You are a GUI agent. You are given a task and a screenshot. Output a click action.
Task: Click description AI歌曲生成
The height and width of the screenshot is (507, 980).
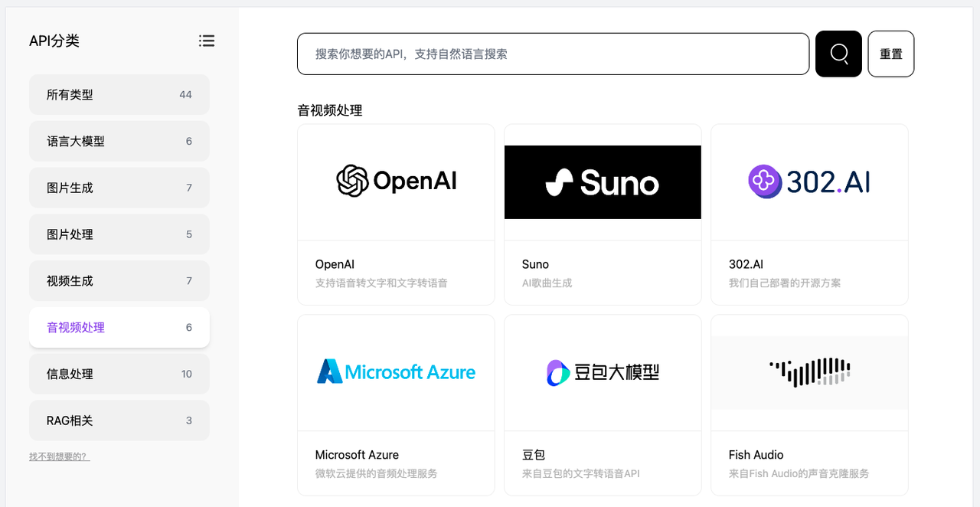coord(547,283)
